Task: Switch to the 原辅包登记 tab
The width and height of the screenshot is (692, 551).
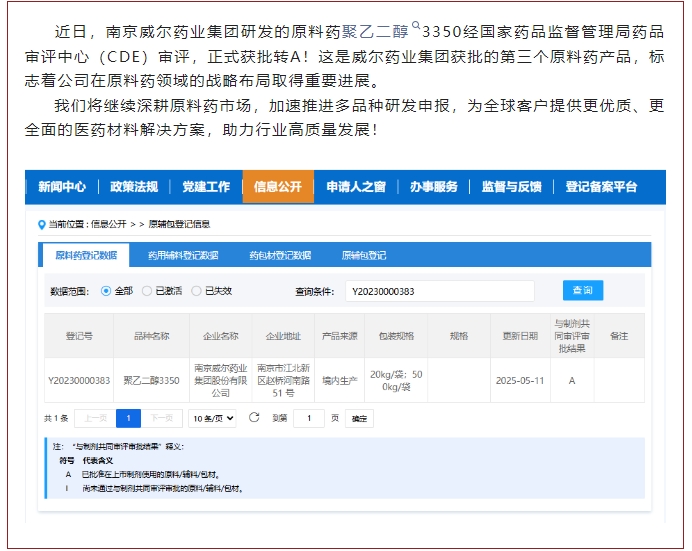Action: click(364, 255)
